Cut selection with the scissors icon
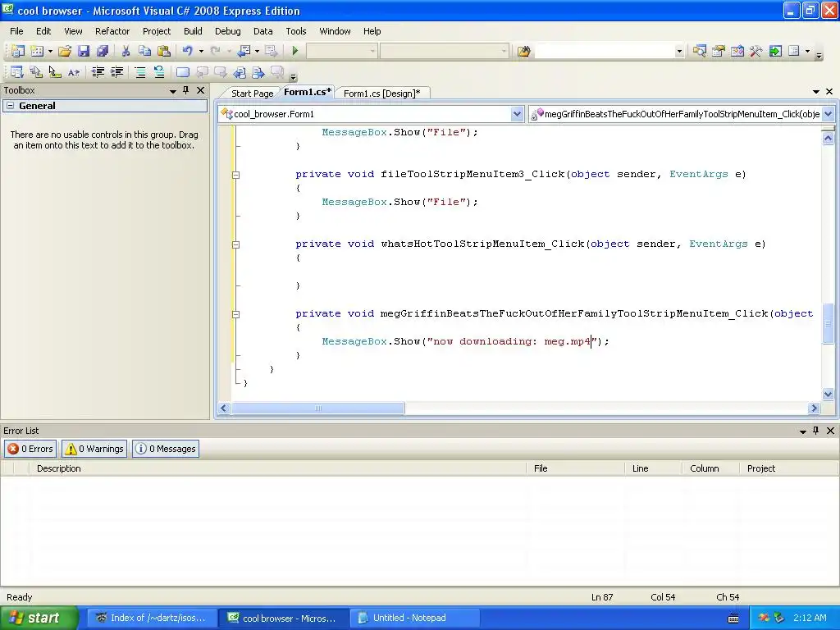This screenshot has height=630, width=840. (126, 51)
